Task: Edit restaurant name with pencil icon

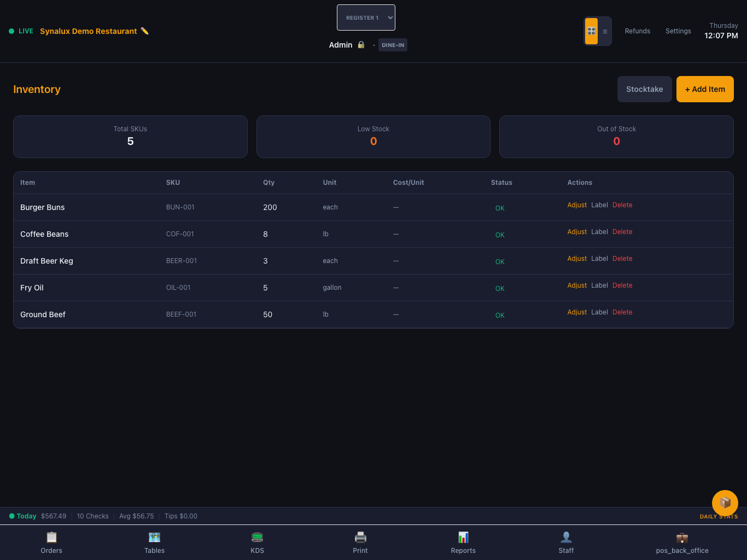Action: [145, 31]
